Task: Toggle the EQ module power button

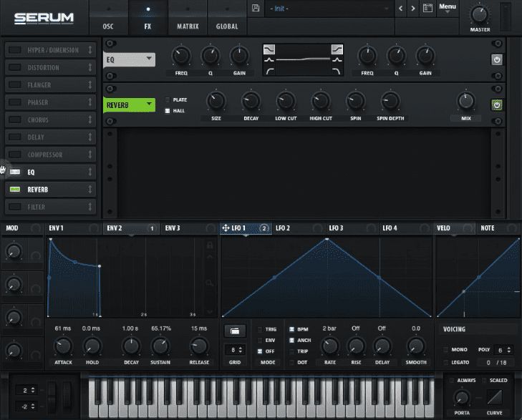Action: point(497,60)
